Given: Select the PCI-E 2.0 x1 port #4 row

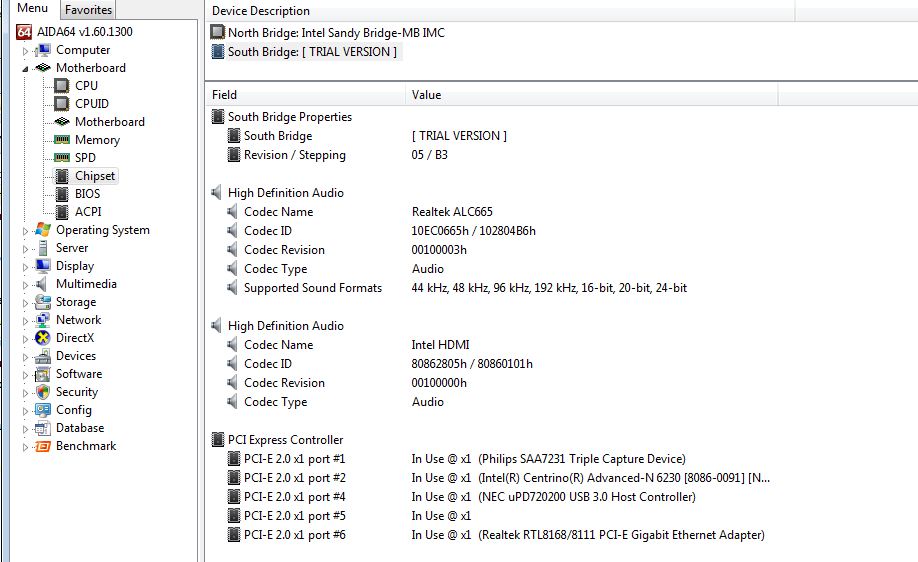Looking at the screenshot, I should tap(461, 496).
